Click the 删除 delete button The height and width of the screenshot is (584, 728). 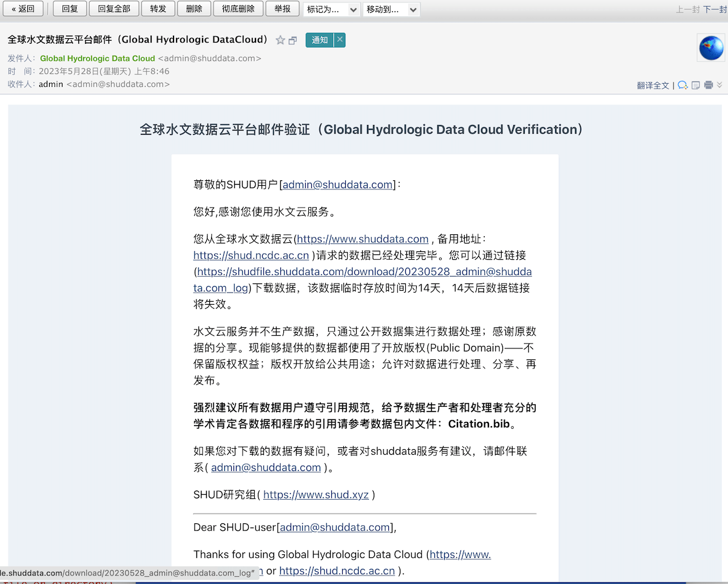(x=194, y=9)
